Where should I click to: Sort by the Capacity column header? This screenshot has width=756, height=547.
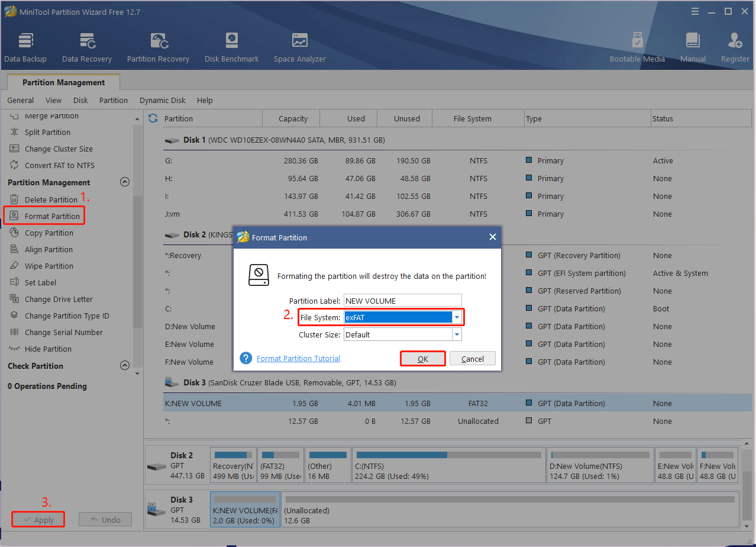click(291, 118)
